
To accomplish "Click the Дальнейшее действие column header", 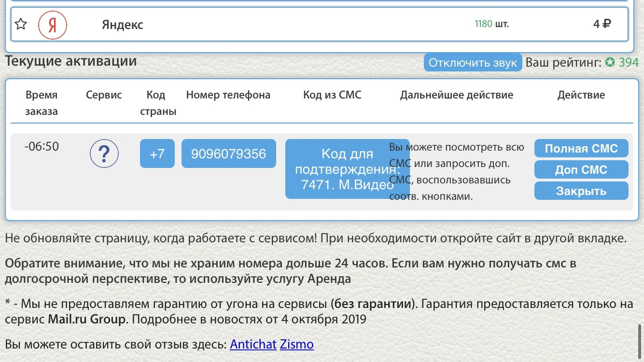I will coord(456,94).
